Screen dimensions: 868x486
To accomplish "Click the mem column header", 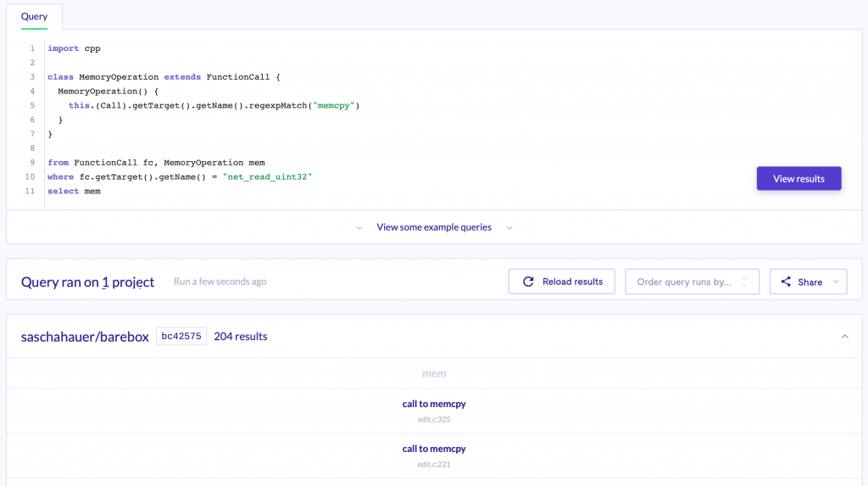I will [434, 373].
